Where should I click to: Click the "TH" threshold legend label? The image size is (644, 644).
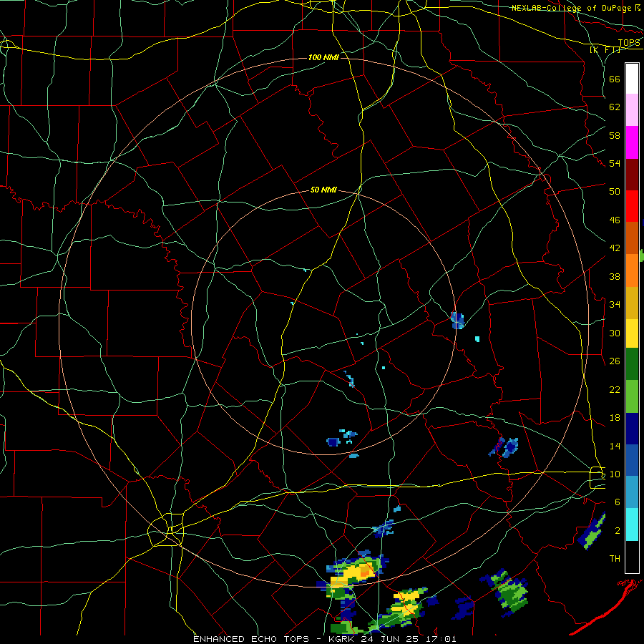point(615,559)
